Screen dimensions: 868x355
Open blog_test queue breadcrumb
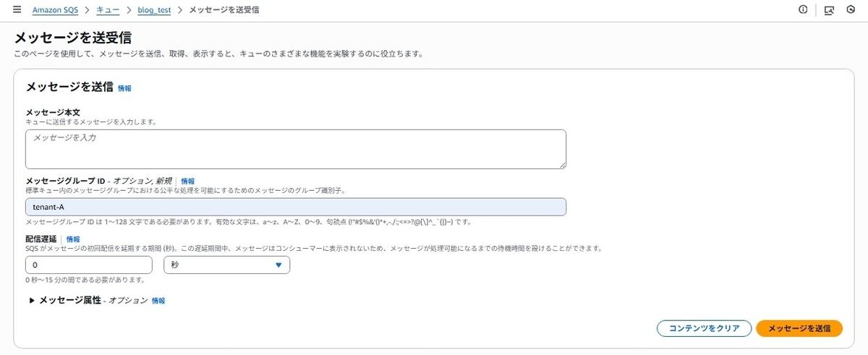154,10
